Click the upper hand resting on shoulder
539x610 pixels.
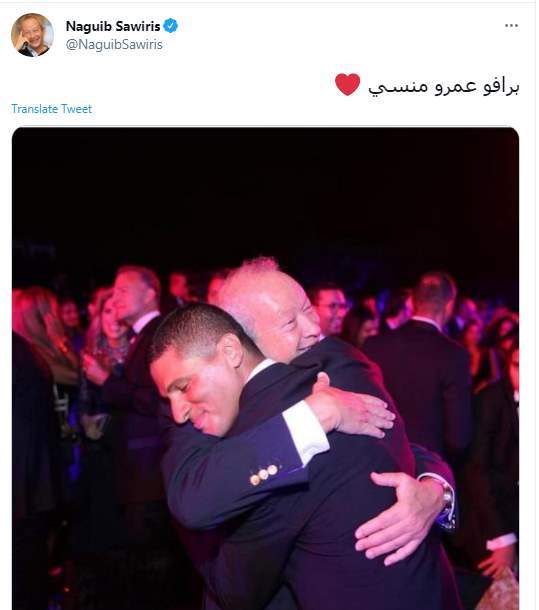(x=352, y=408)
